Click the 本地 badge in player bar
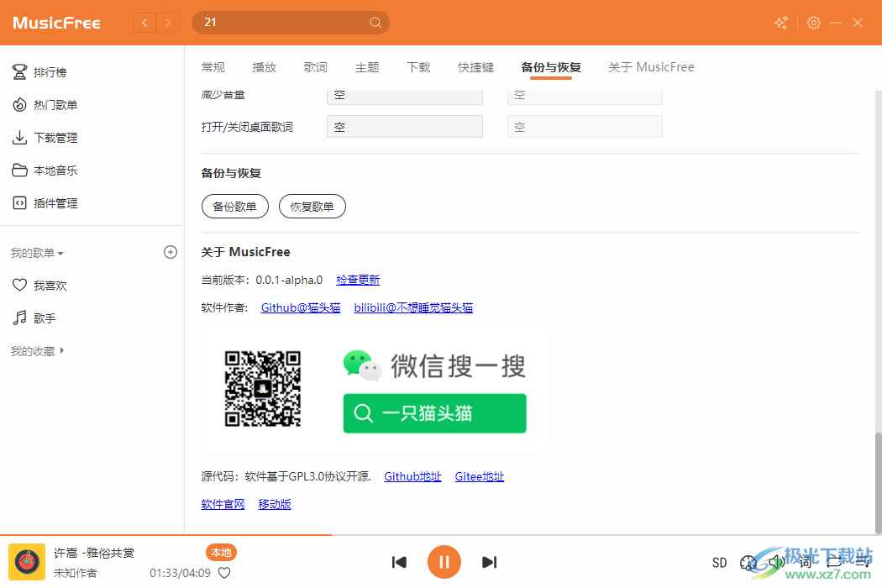 pyautogui.click(x=221, y=553)
